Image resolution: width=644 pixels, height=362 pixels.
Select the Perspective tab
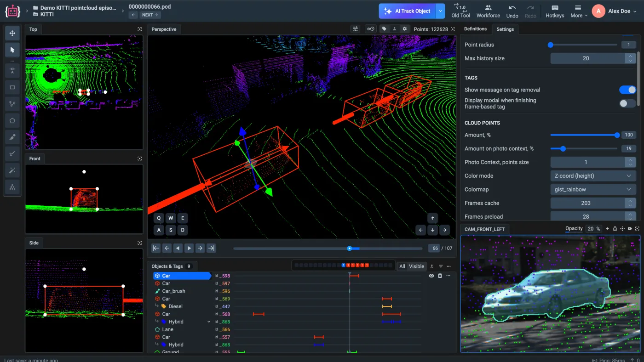coord(164,29)
